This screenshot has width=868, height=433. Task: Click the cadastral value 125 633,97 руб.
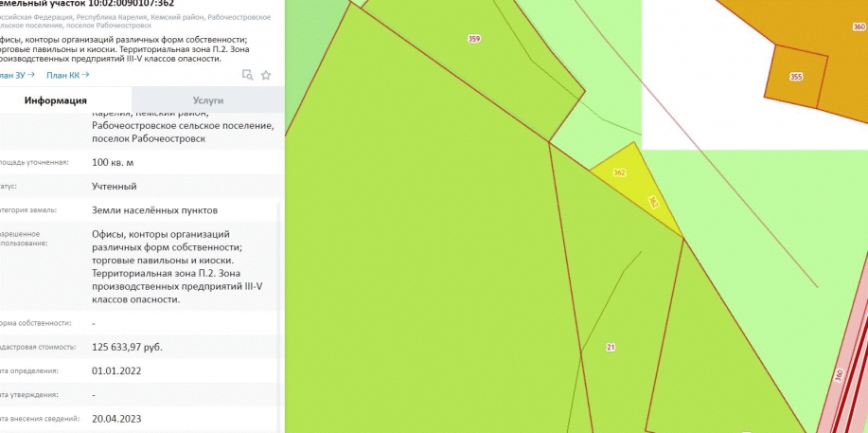click(127, 347)
